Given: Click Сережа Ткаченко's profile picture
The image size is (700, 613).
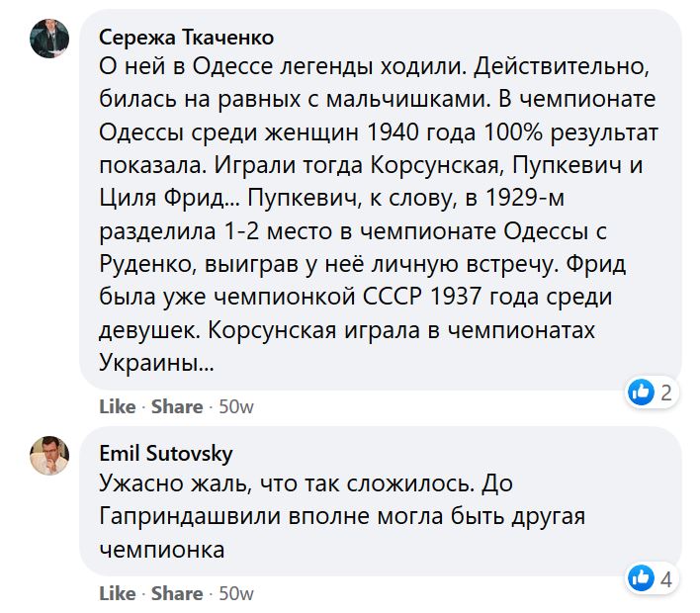Looking at the screenshot, I should 49,39.
